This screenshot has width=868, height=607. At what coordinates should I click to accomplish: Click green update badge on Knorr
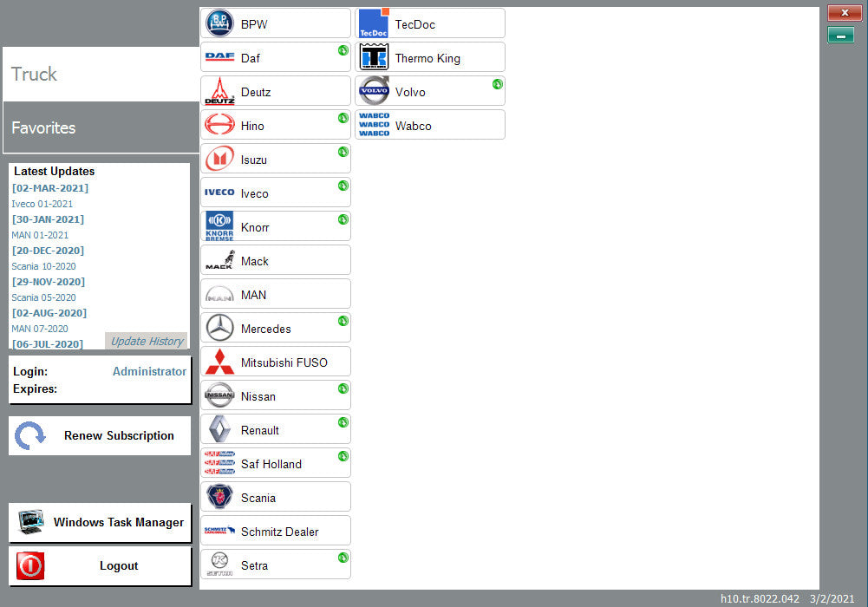pyautogui.click(x=343, y=219)
